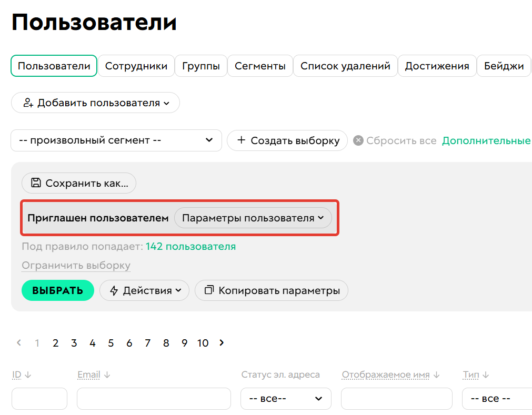Open the "Статус эл. адреса" filter dropdown
Image resolution: width=532 pixels, height=415 pixels.
286,399
